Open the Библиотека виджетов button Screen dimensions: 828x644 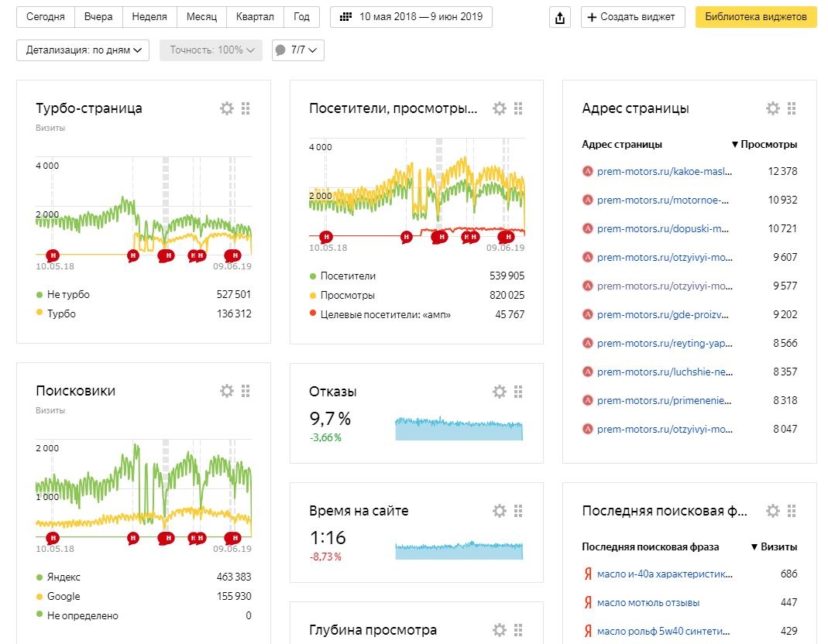[x=755, y=17]
